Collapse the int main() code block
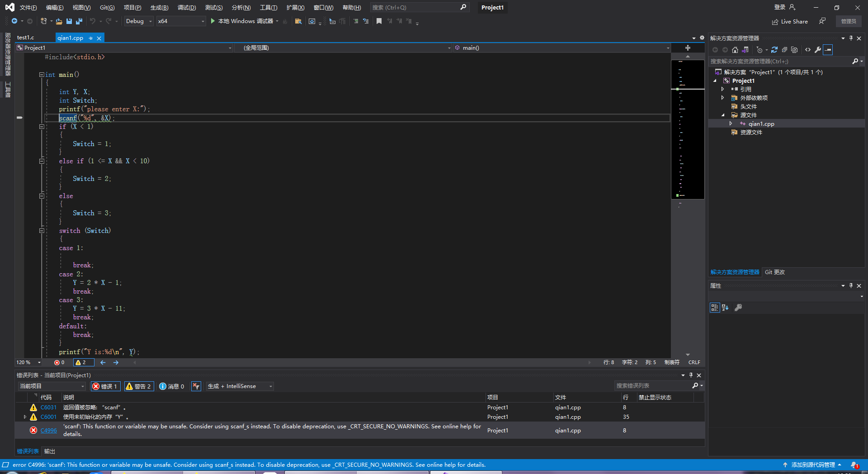Screen dimensions: 868x474 [x=42, y=75]
